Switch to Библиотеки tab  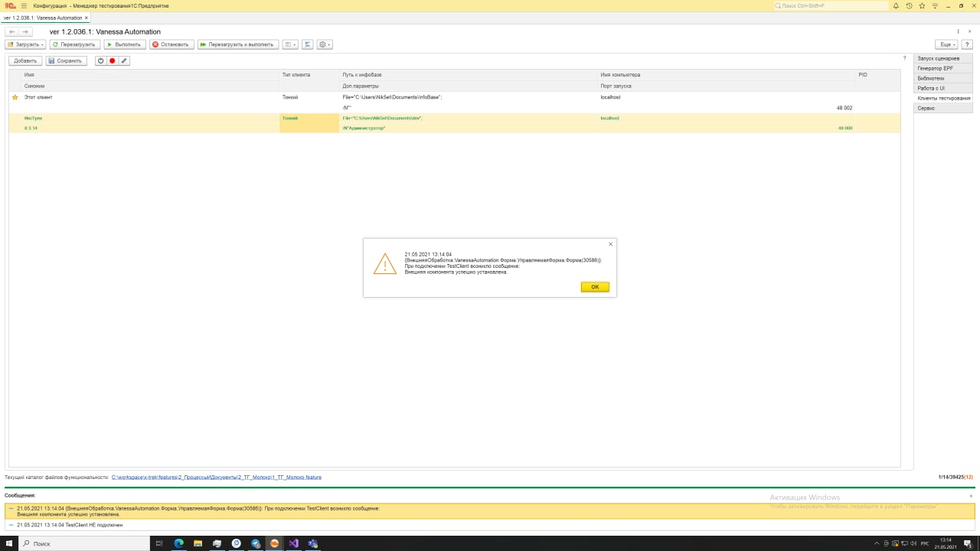coord(943,79)
